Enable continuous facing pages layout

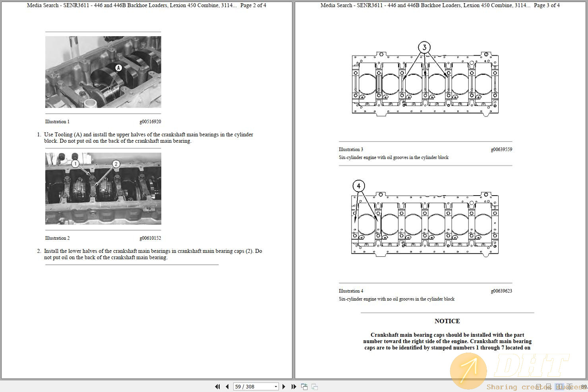[569, 386]
